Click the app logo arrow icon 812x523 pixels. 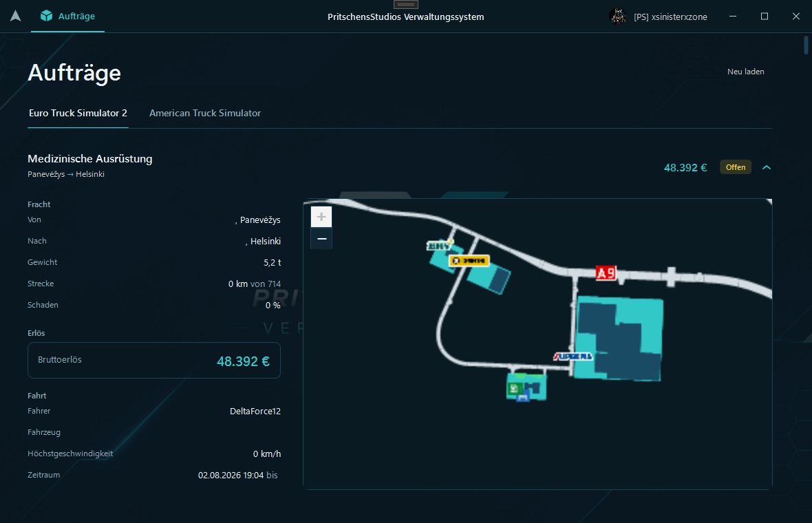click(x=16, y=16)
